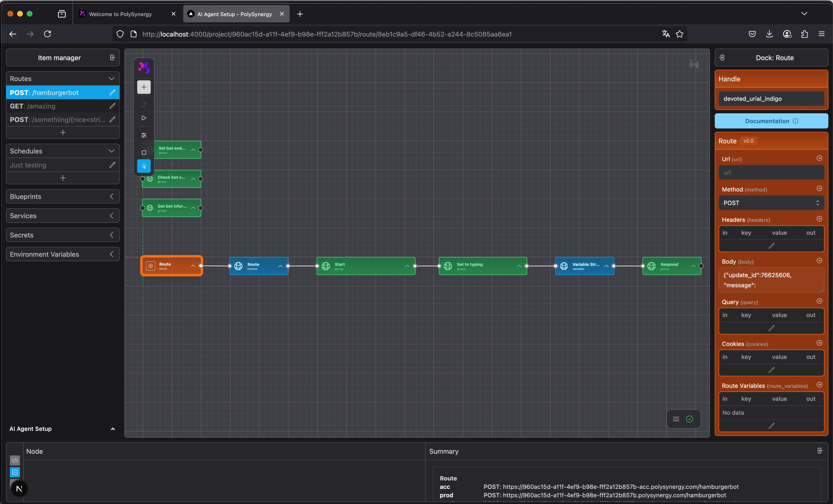The height and width of the screenshot is (504, 833).
Task: Expand the Services section
Action: tap(111, 216)
